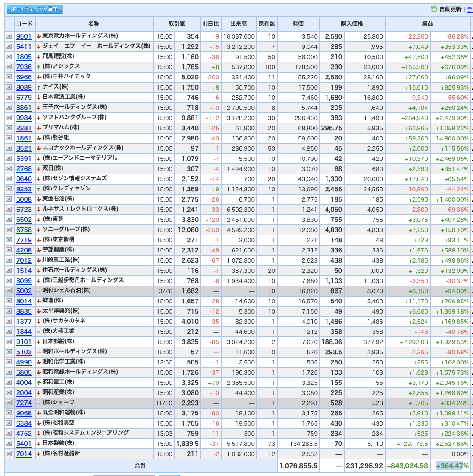The width and height of the screenshot is (473, 476).
Task: Click the 前日比 column header
Action: coord(211,24)
